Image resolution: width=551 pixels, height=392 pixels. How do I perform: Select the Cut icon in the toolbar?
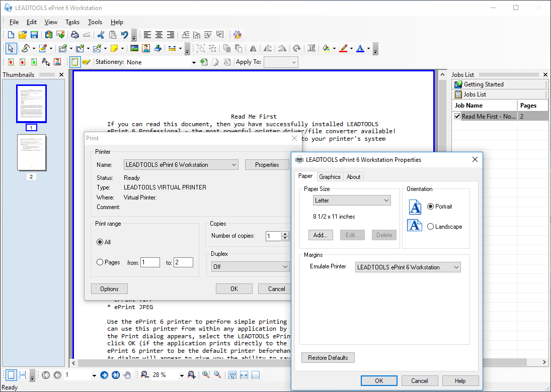click(x=100, y=35)
